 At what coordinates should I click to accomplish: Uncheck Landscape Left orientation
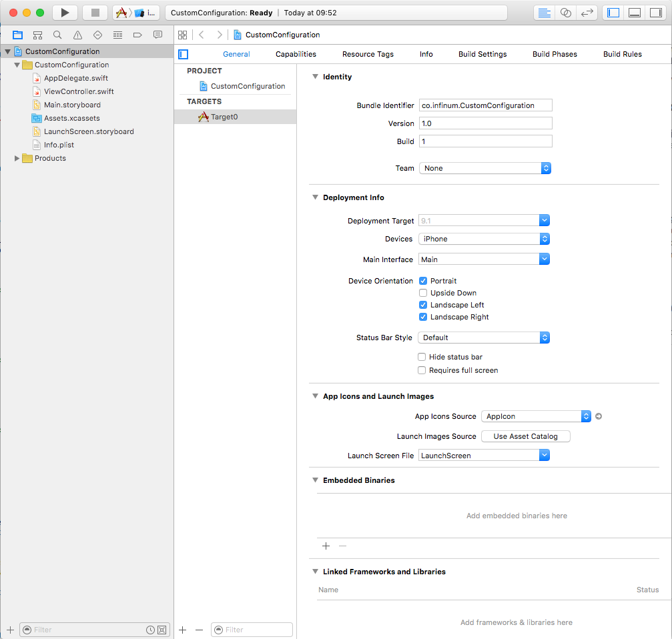[x=423, y=305]
